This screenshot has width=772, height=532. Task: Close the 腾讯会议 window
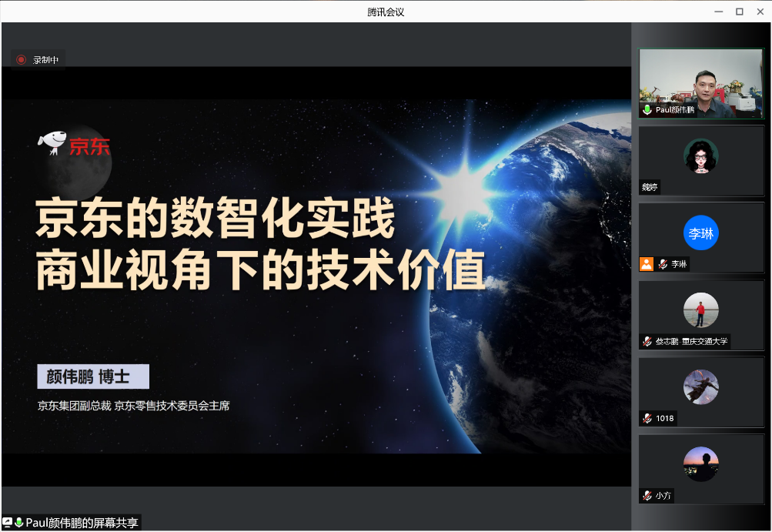[760, 12]
